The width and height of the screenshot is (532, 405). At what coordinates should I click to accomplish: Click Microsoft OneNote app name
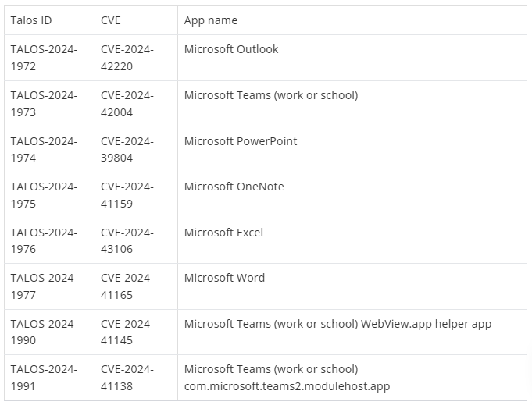[234, 187]
